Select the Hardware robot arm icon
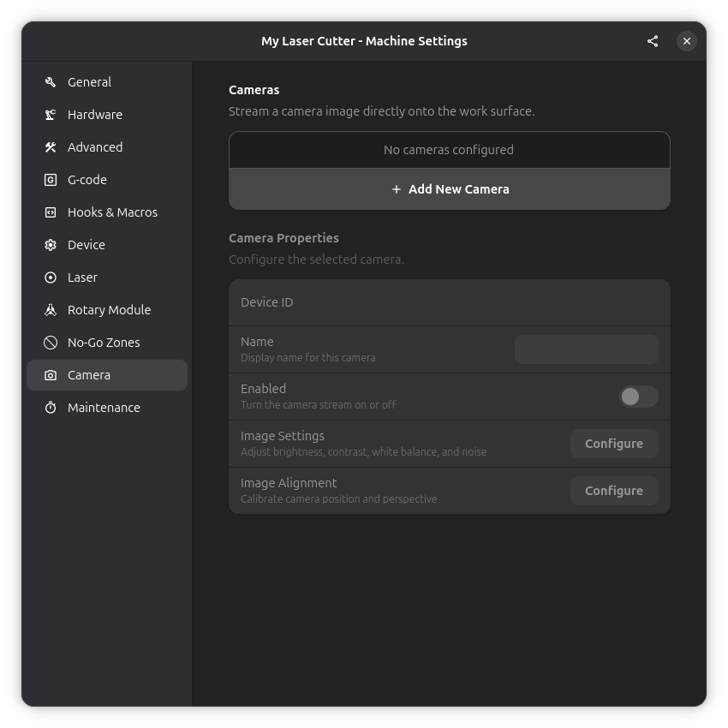The height and width of the screenshot is (728, 728). click(51, 115)
